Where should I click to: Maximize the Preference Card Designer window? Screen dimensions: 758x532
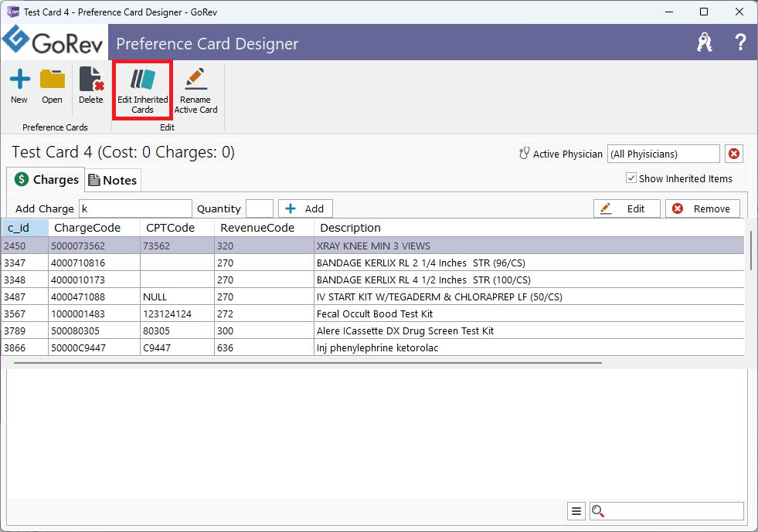(704, 12)
